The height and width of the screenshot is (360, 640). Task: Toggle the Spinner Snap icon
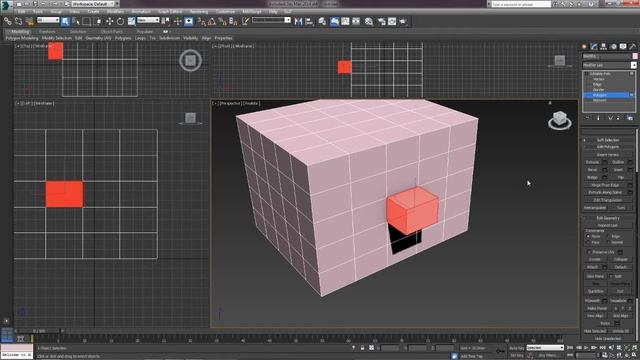point(233,21)
